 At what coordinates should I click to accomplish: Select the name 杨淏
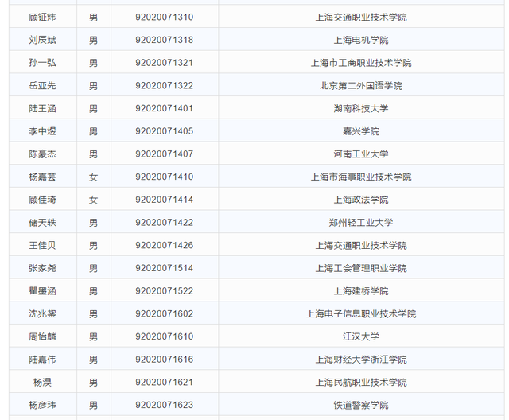pos(42,383)
